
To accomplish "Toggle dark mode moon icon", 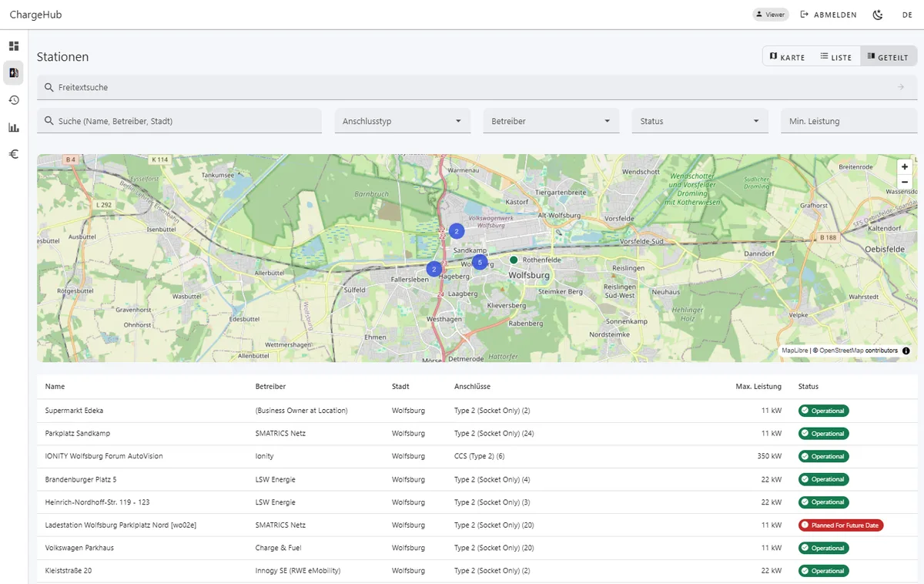I will (x=878, y=15).
